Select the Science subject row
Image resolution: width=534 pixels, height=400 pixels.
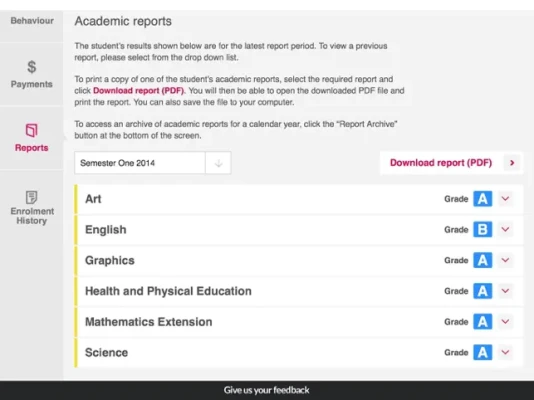pyautogui.click(x=299, y=352)
